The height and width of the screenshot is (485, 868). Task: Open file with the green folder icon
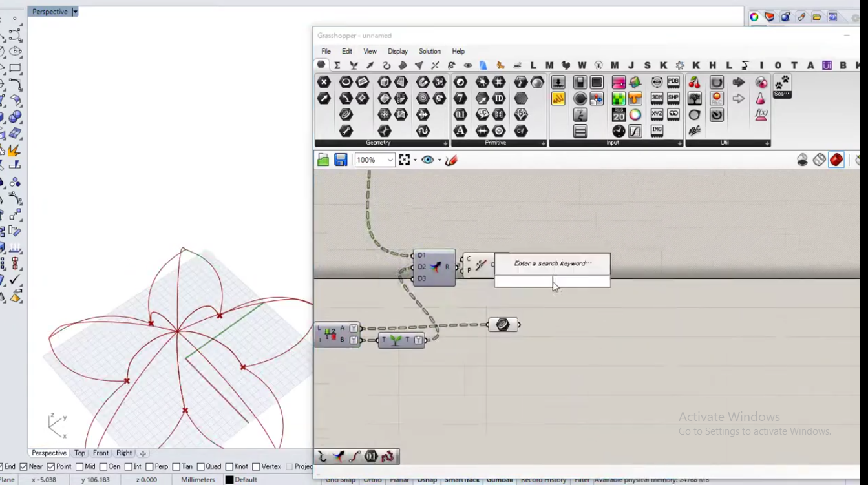[x=323, y=160]
